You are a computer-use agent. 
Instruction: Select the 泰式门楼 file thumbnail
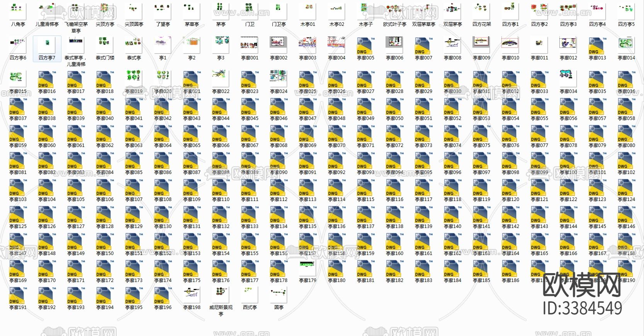coord(105,45)
